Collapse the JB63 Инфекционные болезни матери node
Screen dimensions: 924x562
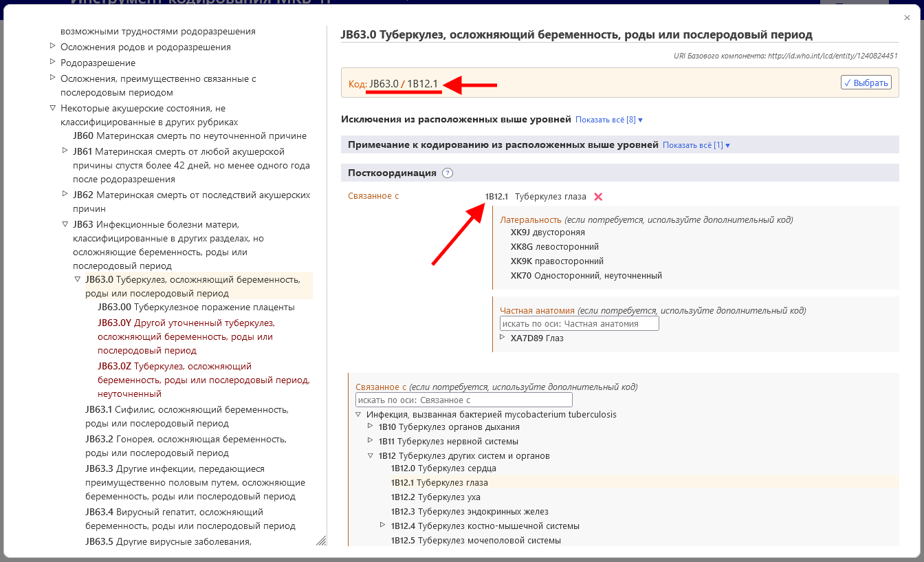[65, 224]
